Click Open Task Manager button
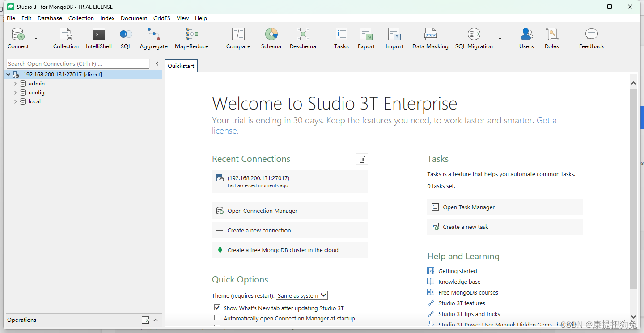This screenshot has width=644, height=333. [505, 207]
